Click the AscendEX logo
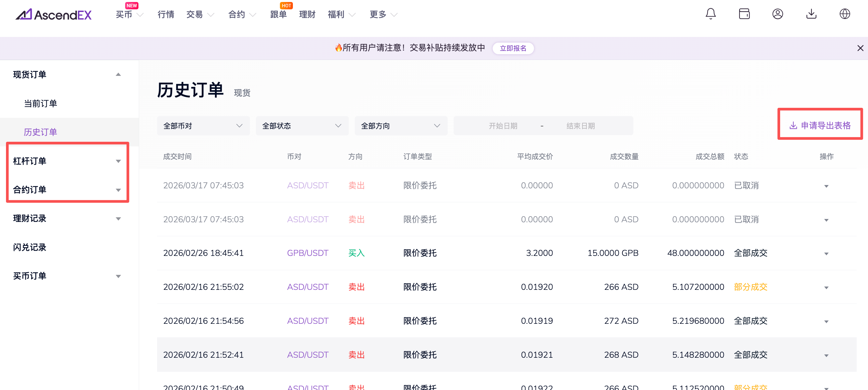This screenshot has height=390, width=868. click(54, 15)
